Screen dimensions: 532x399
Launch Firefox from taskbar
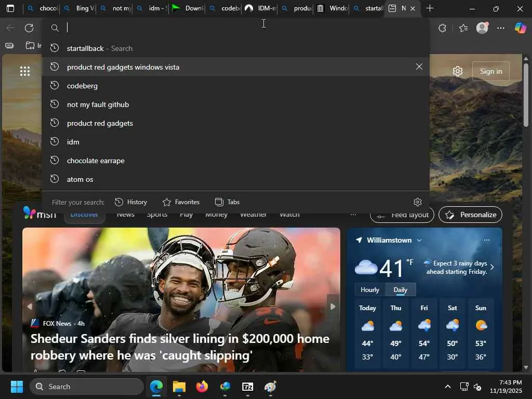point(202,387)
